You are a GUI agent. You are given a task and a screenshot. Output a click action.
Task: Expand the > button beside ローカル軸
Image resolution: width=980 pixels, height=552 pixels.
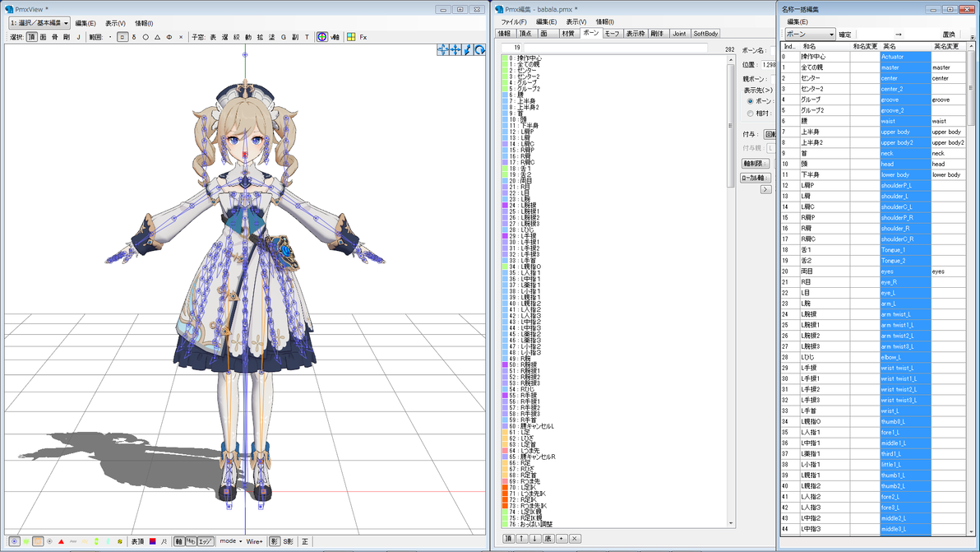765,189
